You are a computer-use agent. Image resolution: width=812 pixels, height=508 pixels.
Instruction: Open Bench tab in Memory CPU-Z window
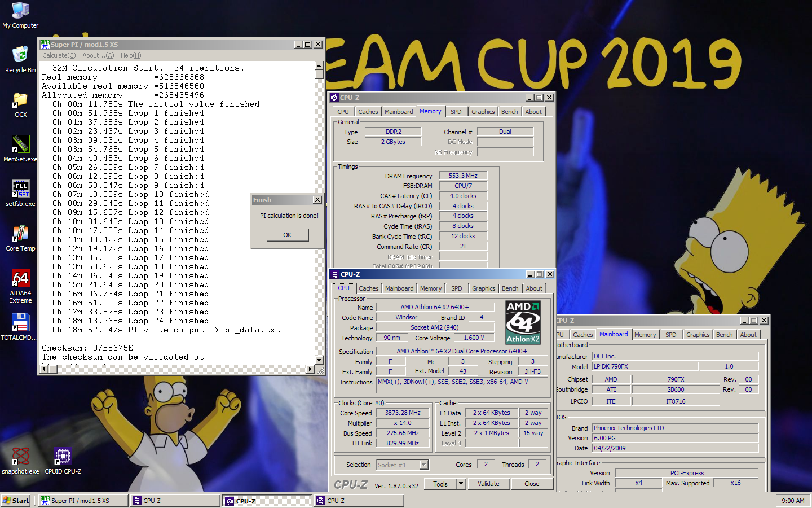coord(510,112)
